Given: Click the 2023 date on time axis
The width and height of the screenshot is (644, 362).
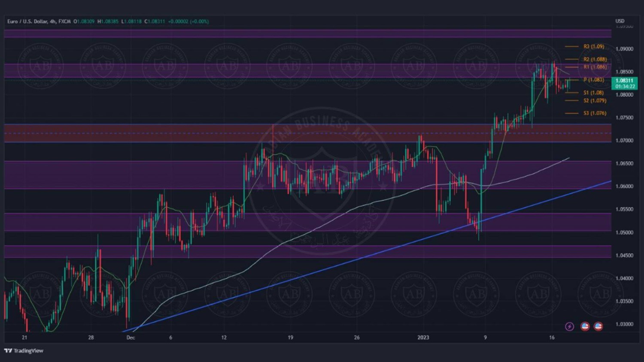Looking at the screenshot, I should point(423,338).
